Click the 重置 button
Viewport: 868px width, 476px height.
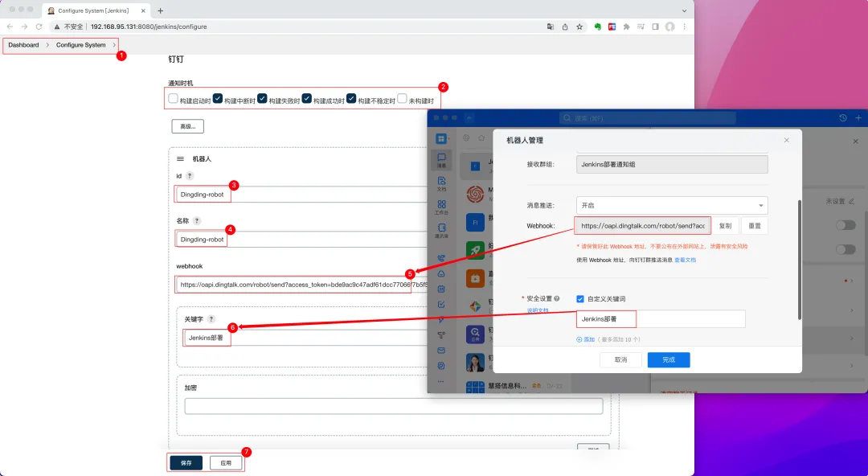[755, 225]
